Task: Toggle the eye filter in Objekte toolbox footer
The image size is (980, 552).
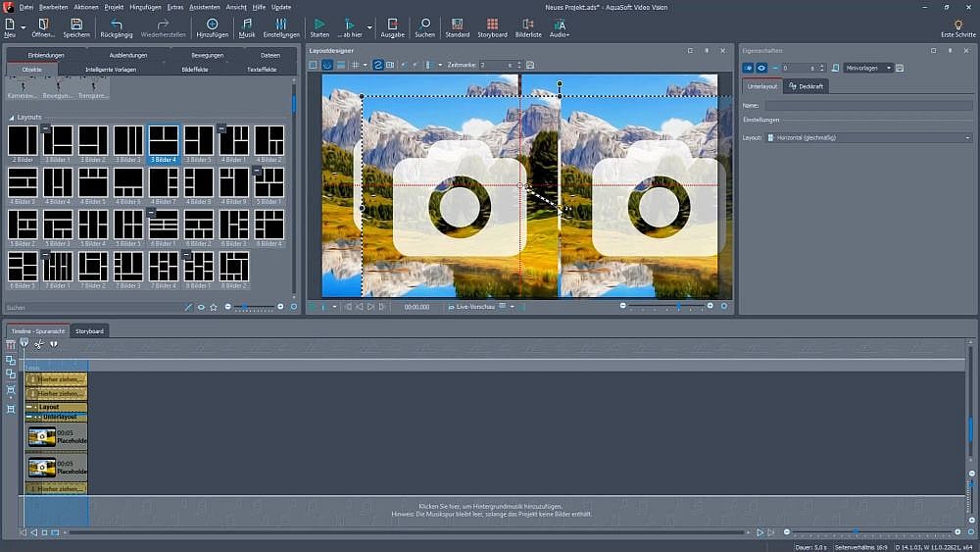Action: 201,307
